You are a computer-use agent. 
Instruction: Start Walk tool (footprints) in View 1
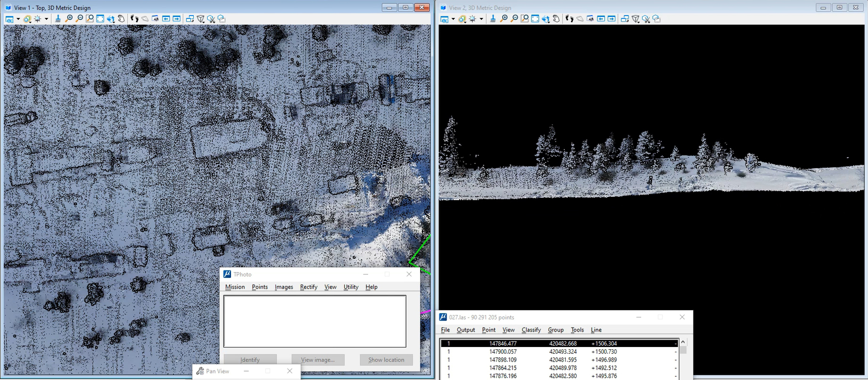tap(134, 19)
